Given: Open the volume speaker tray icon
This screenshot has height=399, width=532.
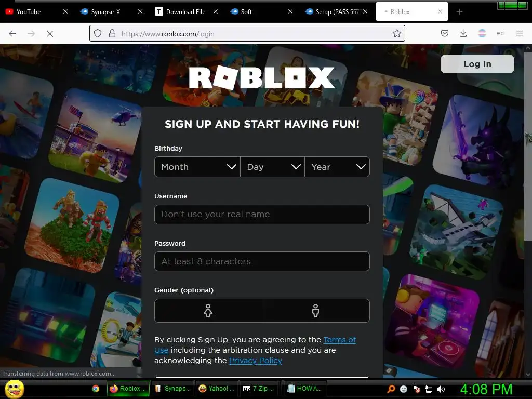Looking at the screenshot, I should point(441,389).
